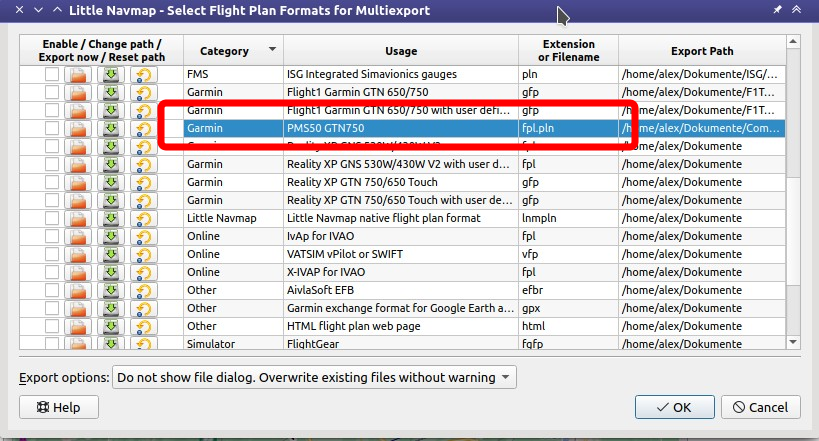The image size is (819, 441).
Task: Reset path for X-IVAP for IVAO row
Action: pyautogui.click(x=144, y=272)
